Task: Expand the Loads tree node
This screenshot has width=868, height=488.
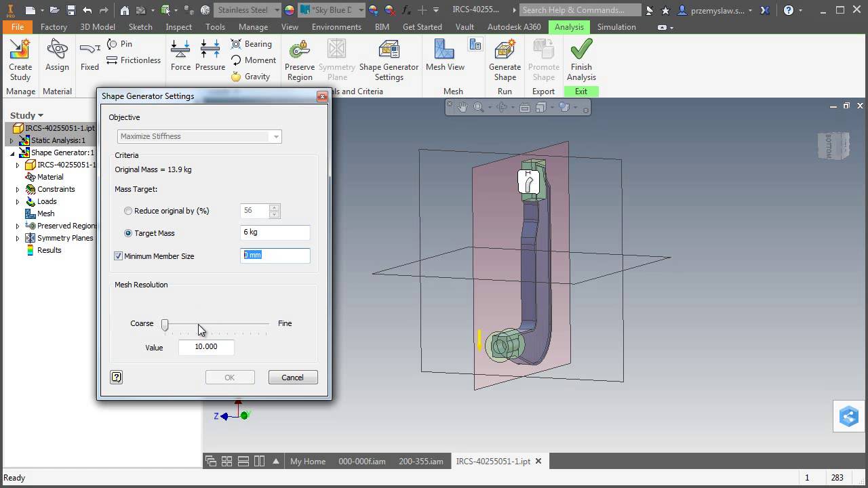Action: (x=18, y=201)
